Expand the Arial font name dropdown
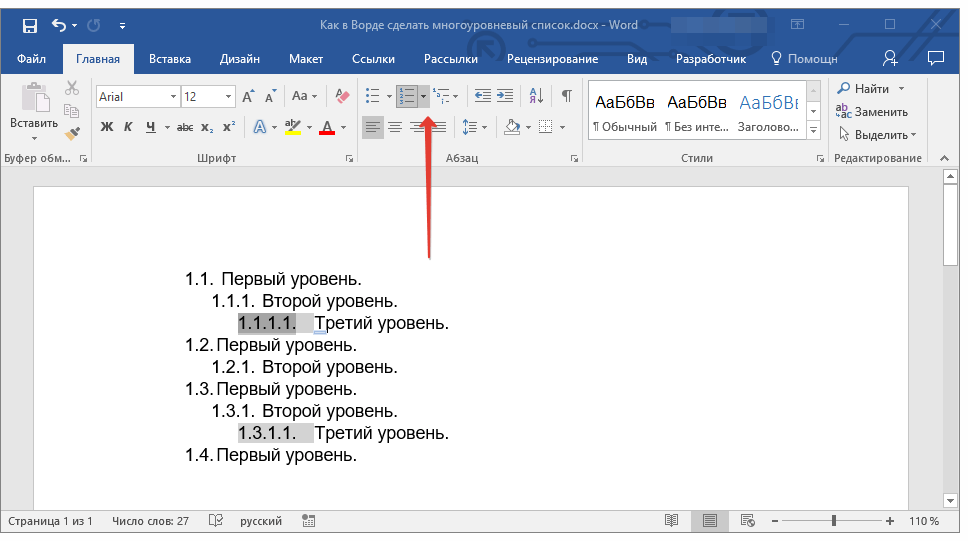968x541 pixels. (x=173, y=97)
